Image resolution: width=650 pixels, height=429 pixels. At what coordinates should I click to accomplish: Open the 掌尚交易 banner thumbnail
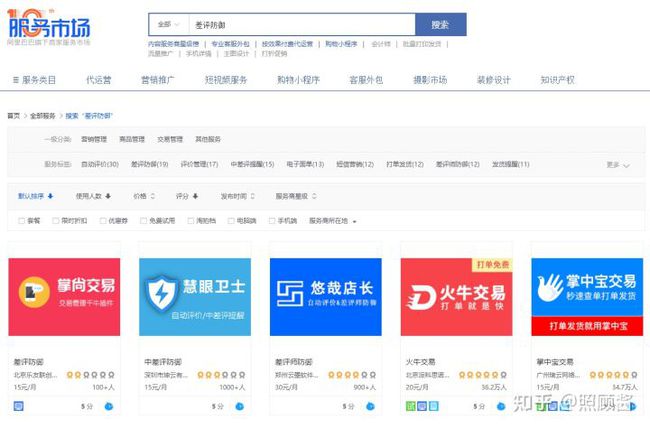(64, 297)
